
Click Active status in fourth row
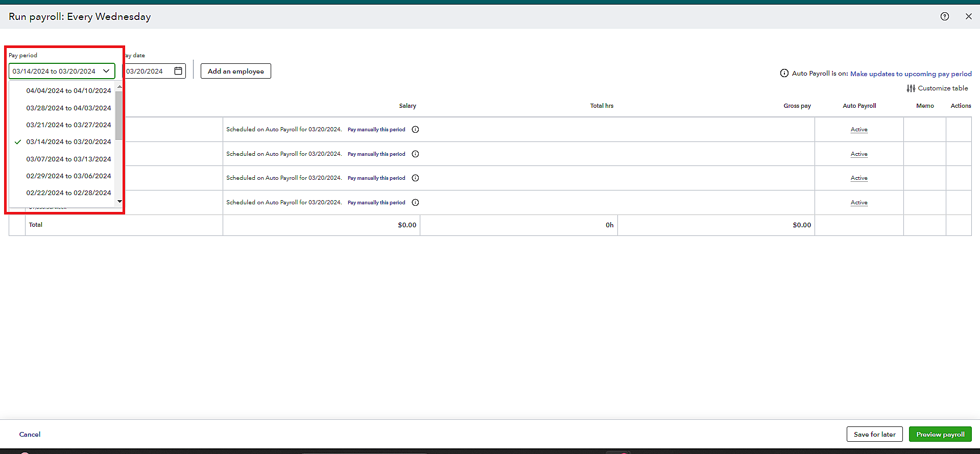pos(859,203)
